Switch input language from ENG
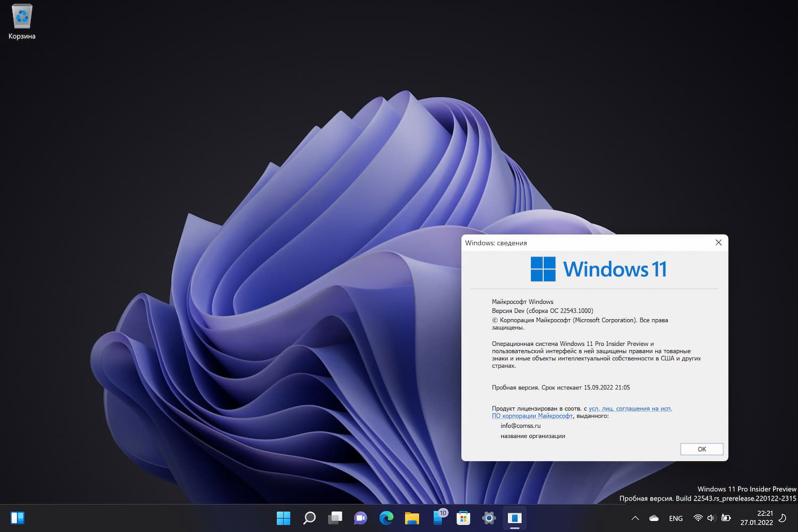Screen dimensions: 798x532 click(675, 518)
